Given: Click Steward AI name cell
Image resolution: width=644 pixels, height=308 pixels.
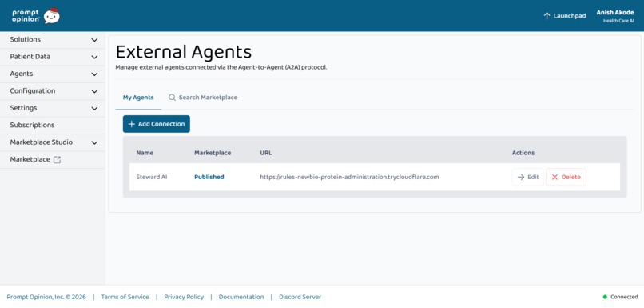Looking at the screenshot, I should pos(152,177).
